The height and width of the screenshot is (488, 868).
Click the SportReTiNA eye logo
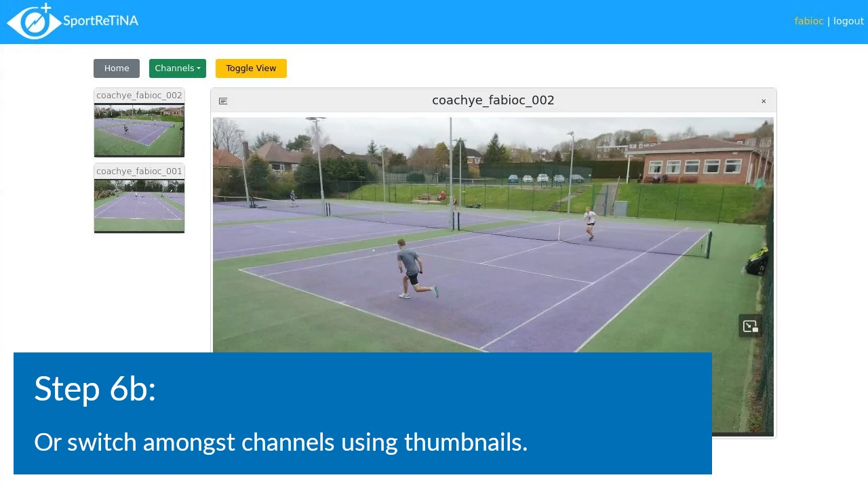34,22
